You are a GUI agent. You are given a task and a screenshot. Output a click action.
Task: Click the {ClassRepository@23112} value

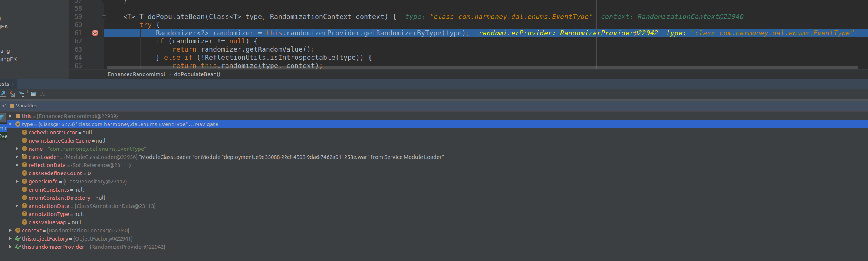pos(95,182)
